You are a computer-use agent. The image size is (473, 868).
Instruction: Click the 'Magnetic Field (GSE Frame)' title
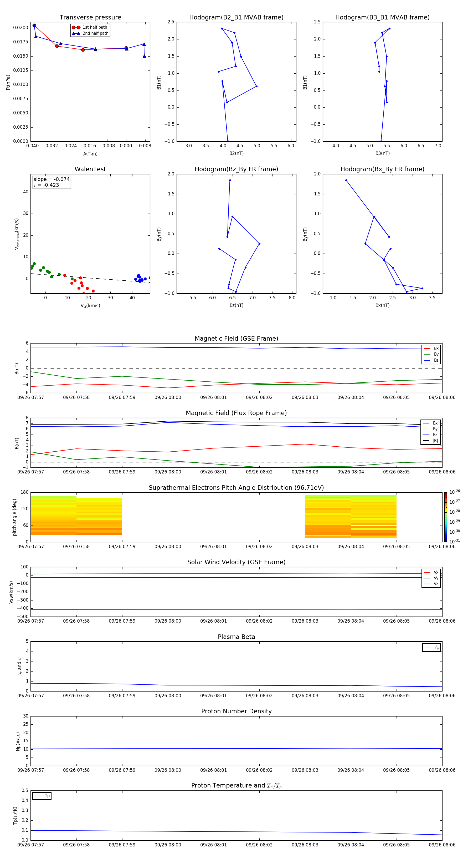[236, 339]
